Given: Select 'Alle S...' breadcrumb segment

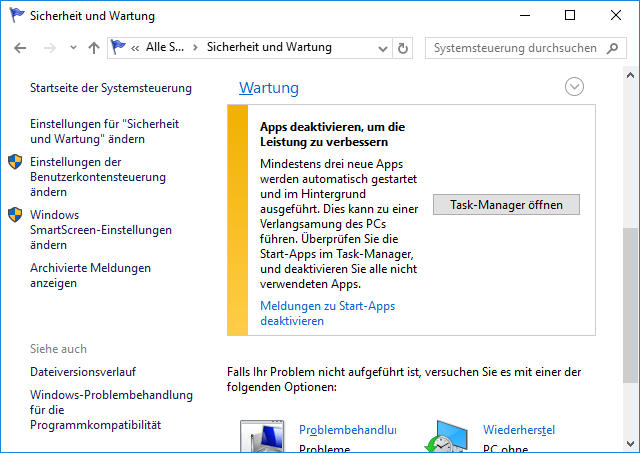Looking at the screenshot, I should pyautogui.click(x=165, y=48).
